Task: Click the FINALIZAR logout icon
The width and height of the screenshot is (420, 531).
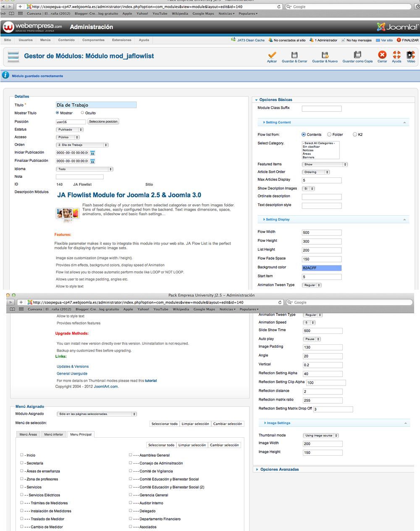Action: coord(399,40)
